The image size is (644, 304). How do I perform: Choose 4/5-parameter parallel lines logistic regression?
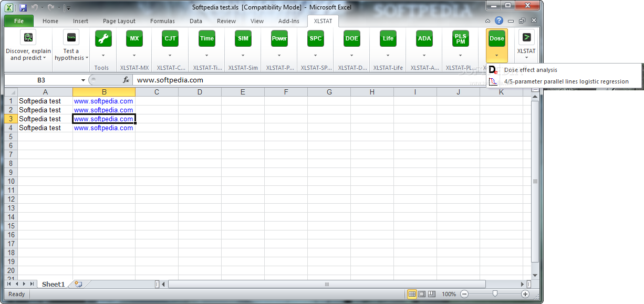tap(565, 81)
